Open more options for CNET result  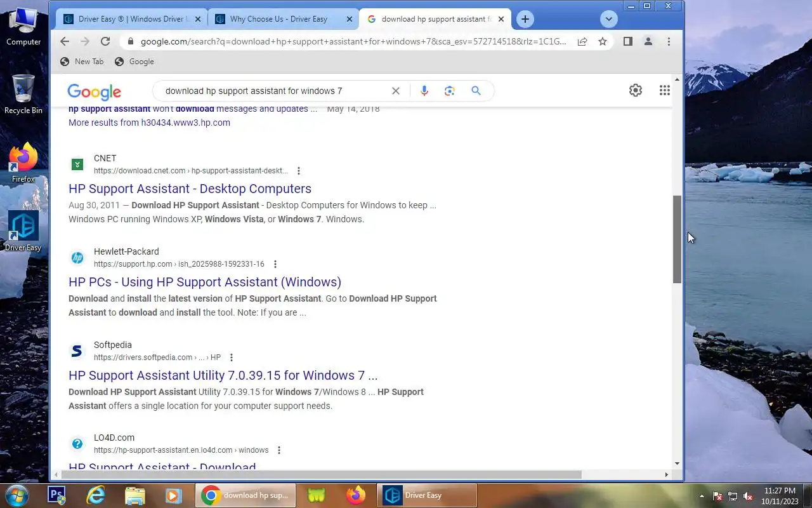point(299,171)
